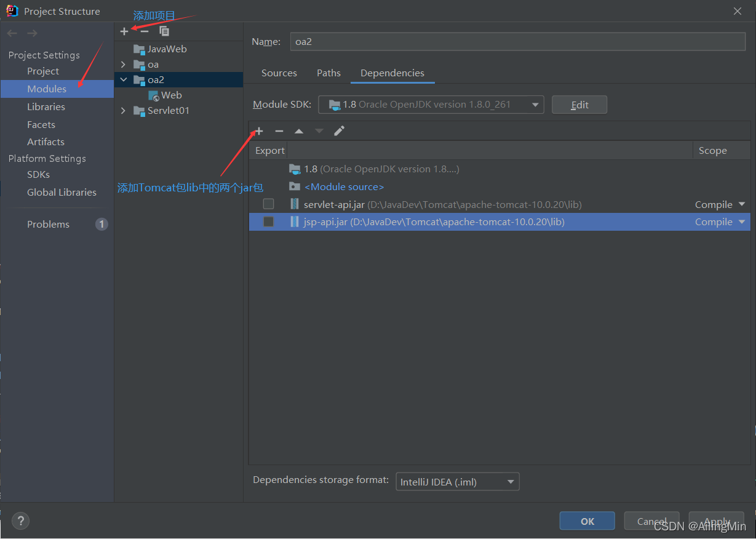756x539 pixels.
Task: Click the jsp-api.jar library icon
Action: coord(295,222)
